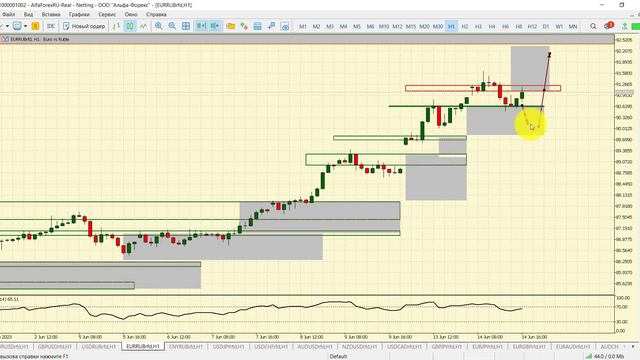Click the red resistance rectangle on chart
Screen dimensions: 640x360
(x=483, y=88)
